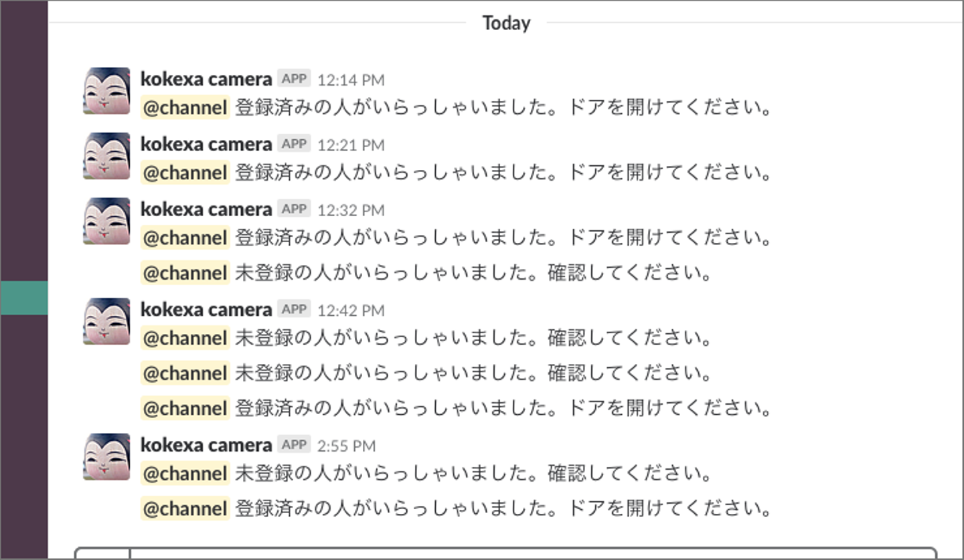964x560 pixels.
Task: Open the kokexa camera avatar at 12:21 PM
Action: (x=106, y=156)
